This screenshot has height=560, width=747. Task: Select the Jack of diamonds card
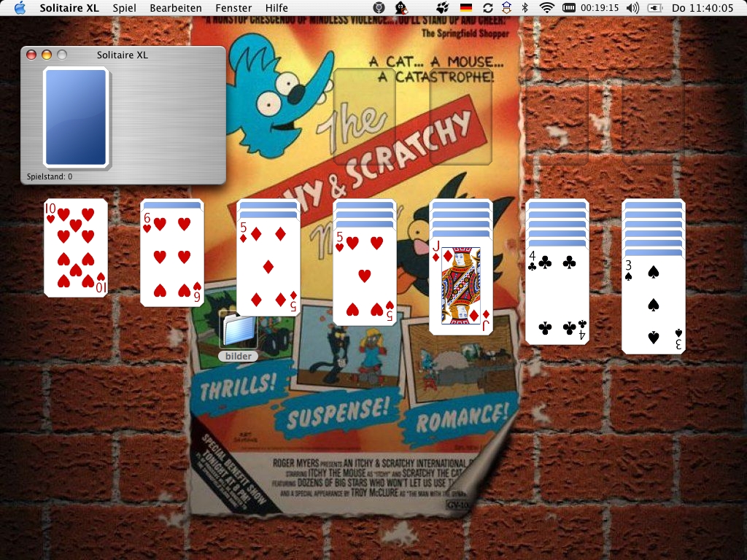pyautogui.click(x=461, y=286)
